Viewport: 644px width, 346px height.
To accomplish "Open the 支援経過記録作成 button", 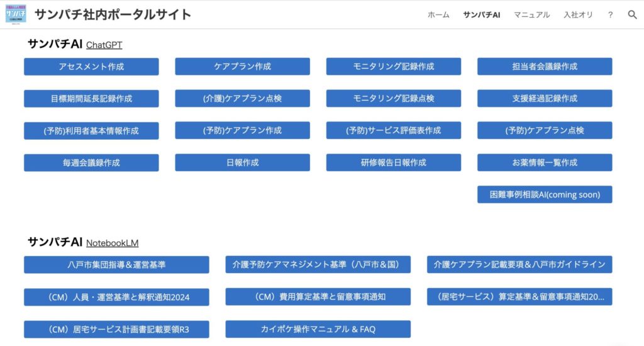I will click(544, 99).
